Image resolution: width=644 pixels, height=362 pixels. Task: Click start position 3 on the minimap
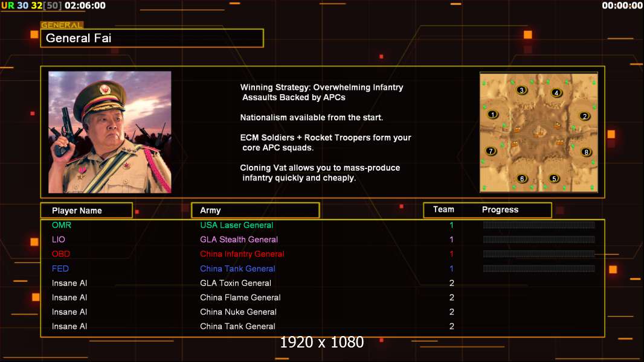click(521, 90)
